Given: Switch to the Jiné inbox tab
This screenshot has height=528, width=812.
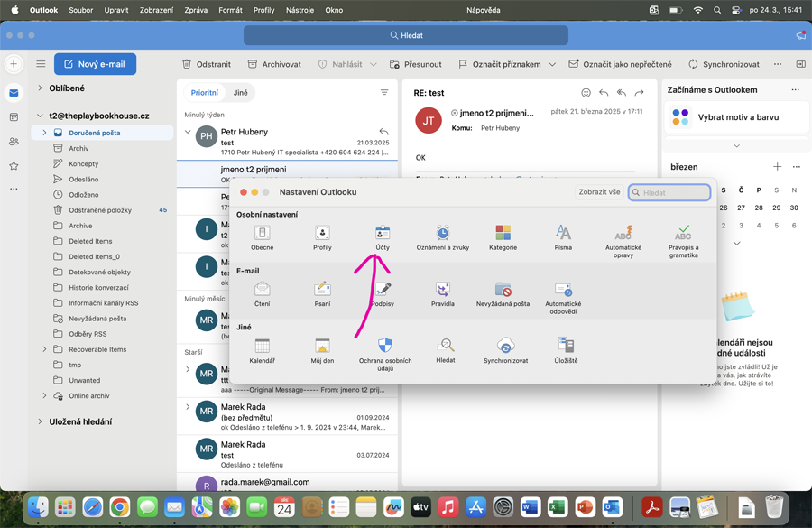Looking at the screenshot, I should [x=241, y=93].
